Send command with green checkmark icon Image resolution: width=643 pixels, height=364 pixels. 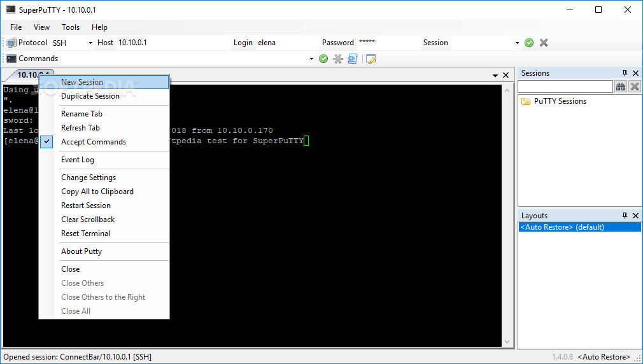tap(323, 59)
